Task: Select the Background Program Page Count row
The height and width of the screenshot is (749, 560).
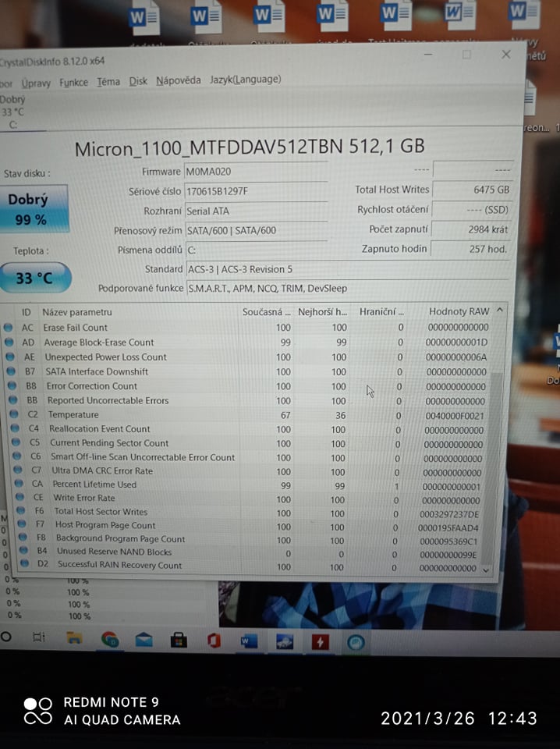Action: tap(250, 538)
